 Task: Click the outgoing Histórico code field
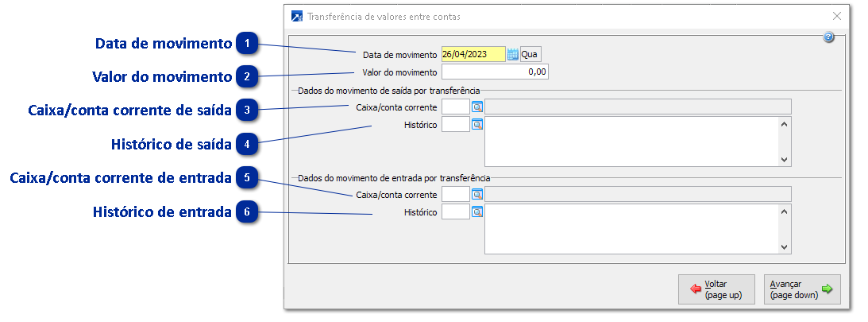pyautogui.click(x=456, y=124)
